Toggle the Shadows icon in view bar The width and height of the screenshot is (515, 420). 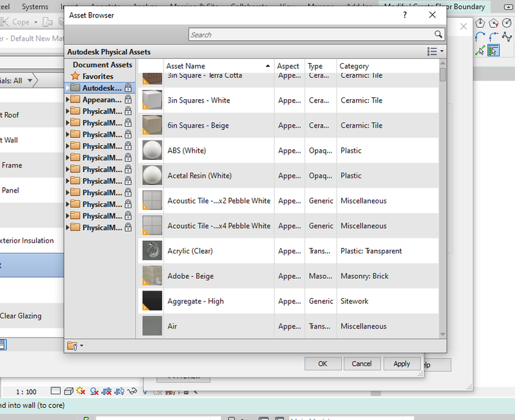point(94,391)
